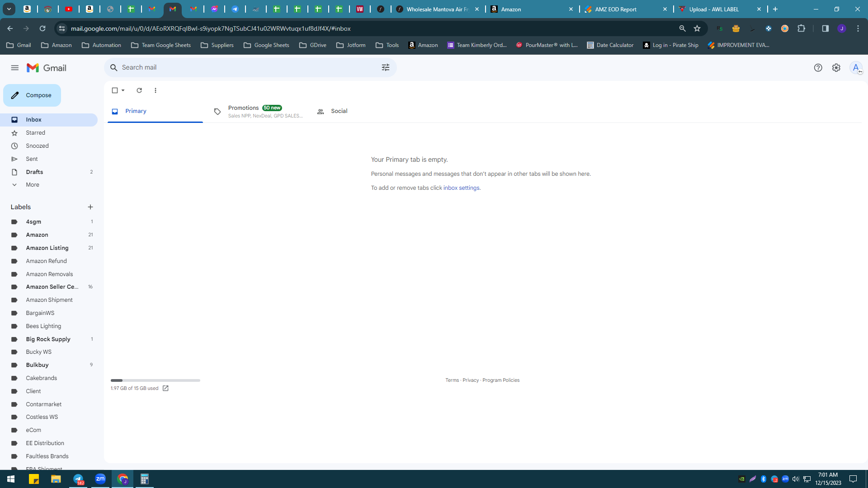
Task: Open the storage management external link icon
Action: click(x=165, y=389)
